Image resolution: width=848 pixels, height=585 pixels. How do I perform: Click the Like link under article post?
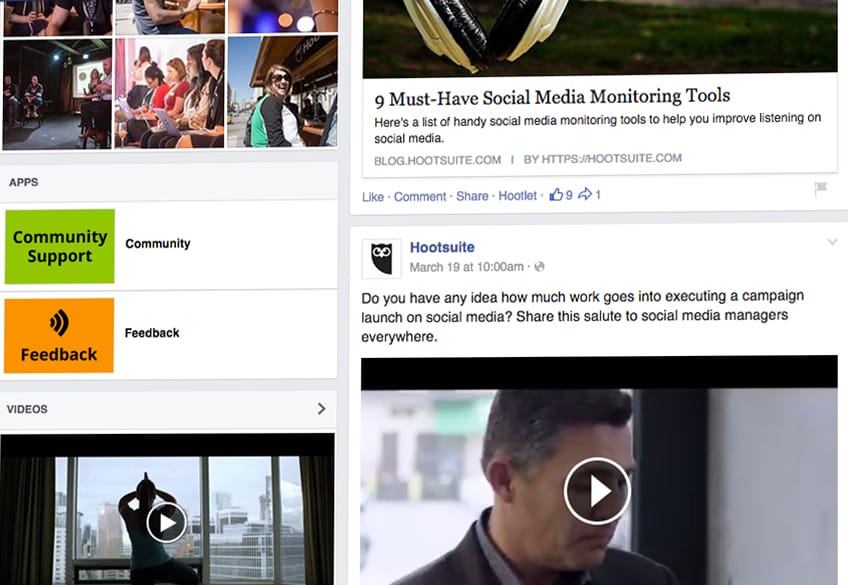(x=372, y=196)
